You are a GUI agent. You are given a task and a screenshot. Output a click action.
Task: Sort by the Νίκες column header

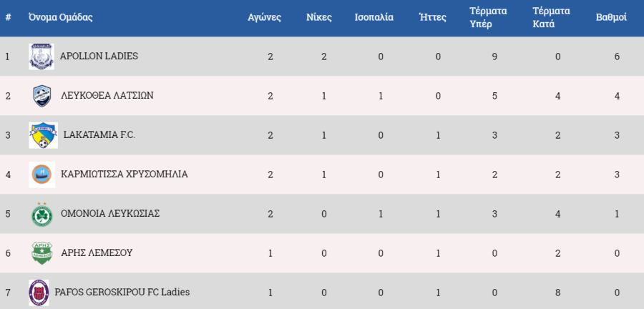click(x=319, y=18)
